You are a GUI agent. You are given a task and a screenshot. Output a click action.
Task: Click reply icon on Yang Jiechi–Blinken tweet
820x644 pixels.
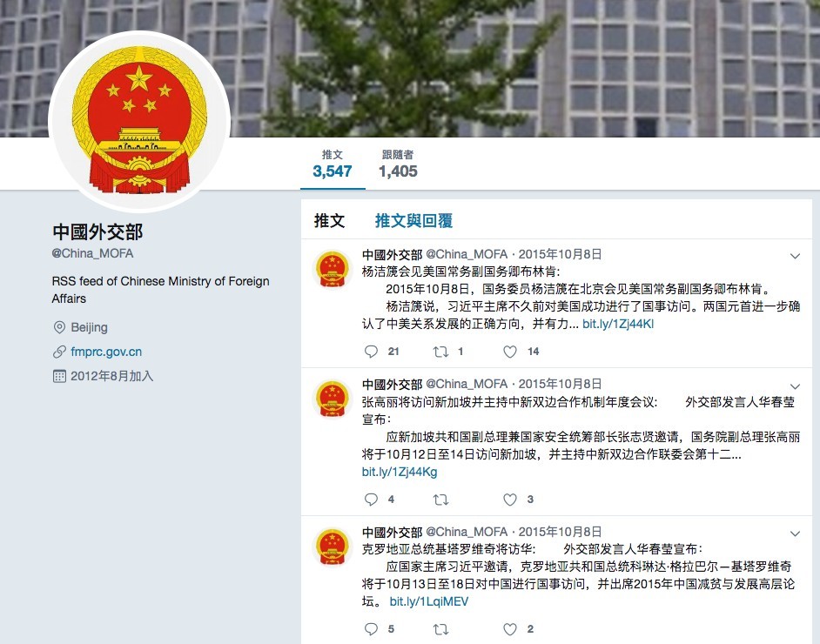(371, 352)
